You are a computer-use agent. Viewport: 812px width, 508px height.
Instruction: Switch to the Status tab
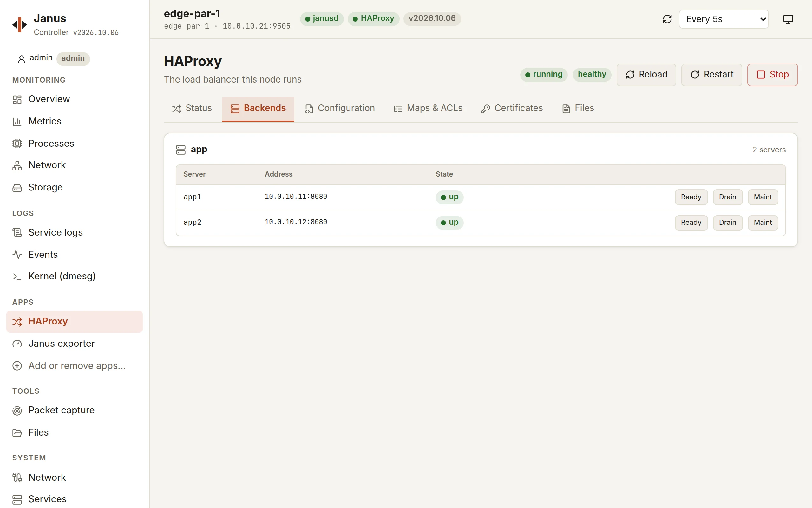click(192, 109)
